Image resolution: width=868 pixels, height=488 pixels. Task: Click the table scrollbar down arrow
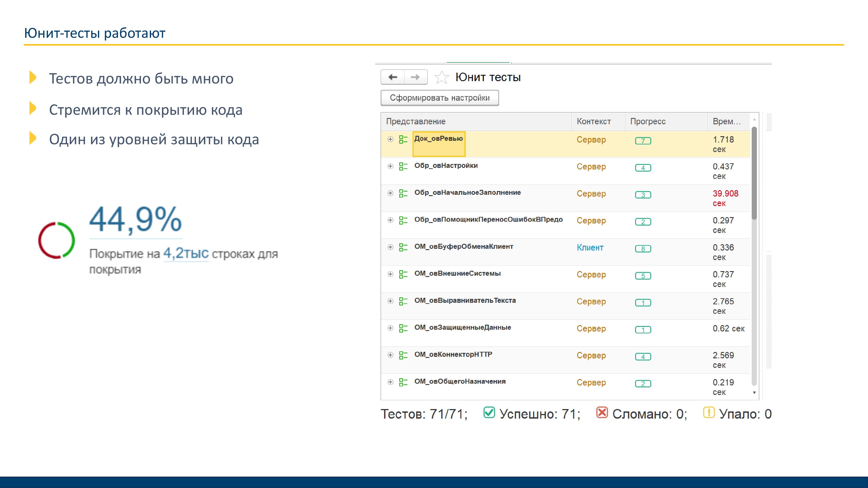(x=754, y=393)
